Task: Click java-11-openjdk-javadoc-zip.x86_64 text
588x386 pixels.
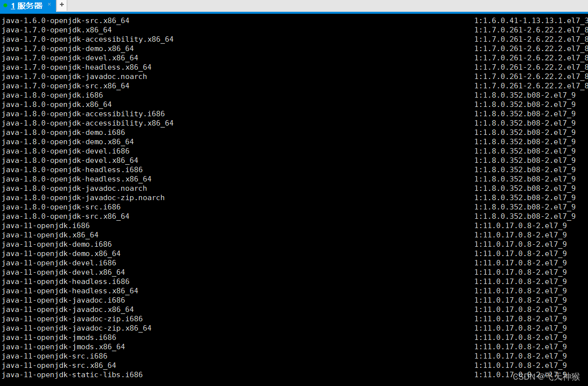Action: [x=77, y=328]
